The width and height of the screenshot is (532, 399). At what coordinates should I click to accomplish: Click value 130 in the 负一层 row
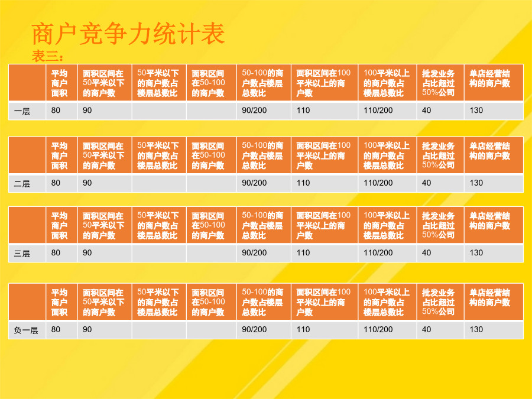(x=476, y=330)
